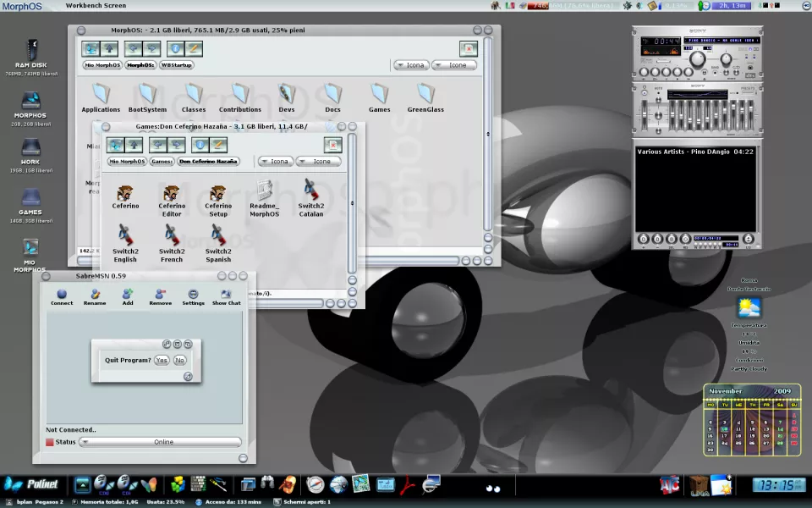The height and width of the screenshot is (508, 812).
Task: Click the Acrobat PDF icon in the dock
Action: (409, 484)
